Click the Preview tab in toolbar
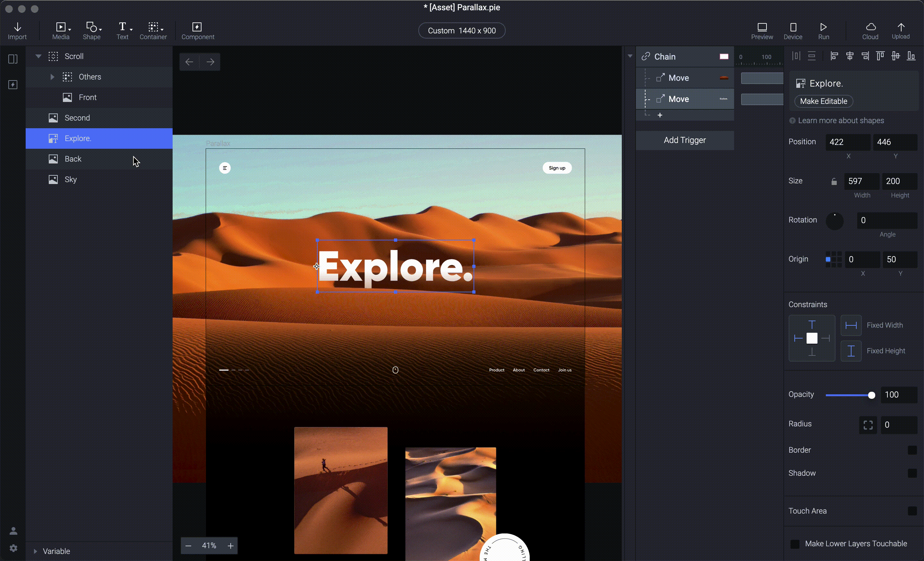The width and height of the screenshot is (924, 561). 762,30
